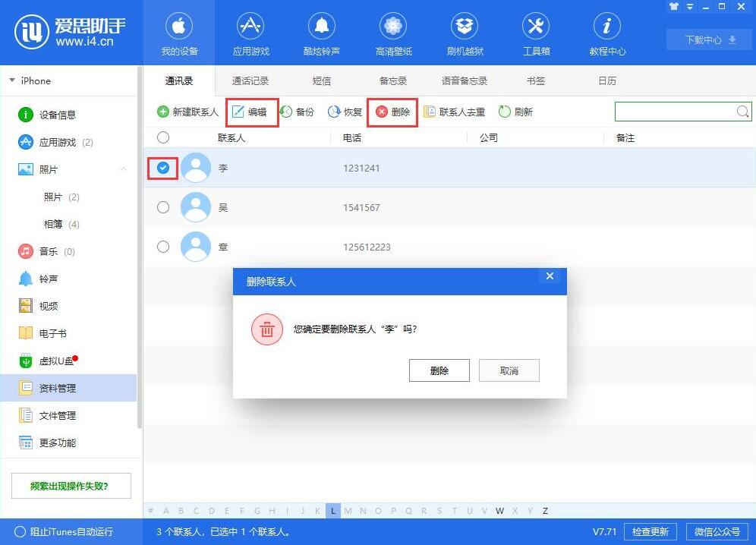
Task: Click 新建联系人 toolbar button
Action: point(187,112)
